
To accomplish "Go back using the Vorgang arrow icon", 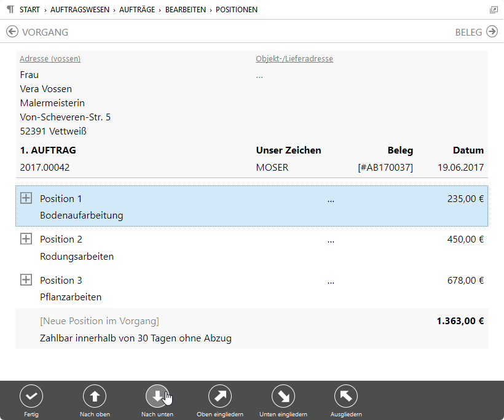I will point(12,32).
